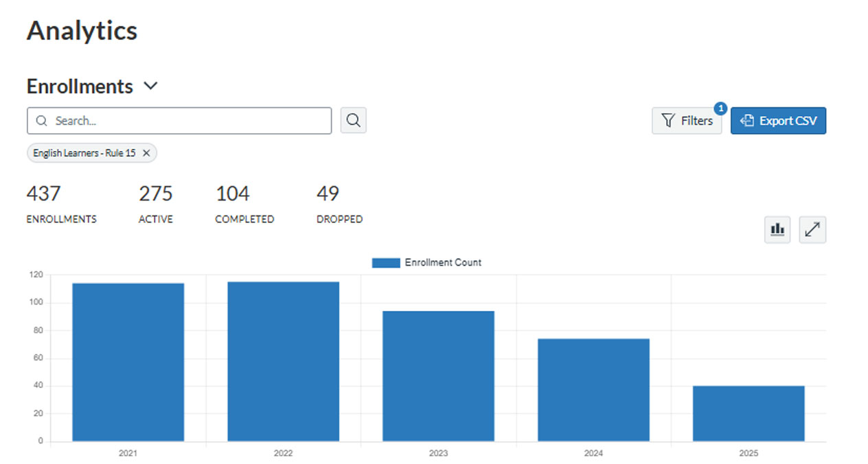
Task: Click inside the search input field
Action: click(x=179, y=120)
